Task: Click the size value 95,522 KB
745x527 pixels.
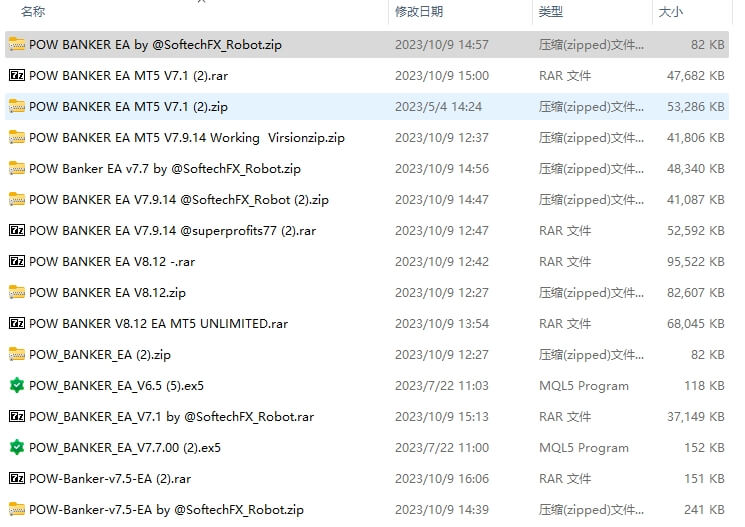Action: 696,262
